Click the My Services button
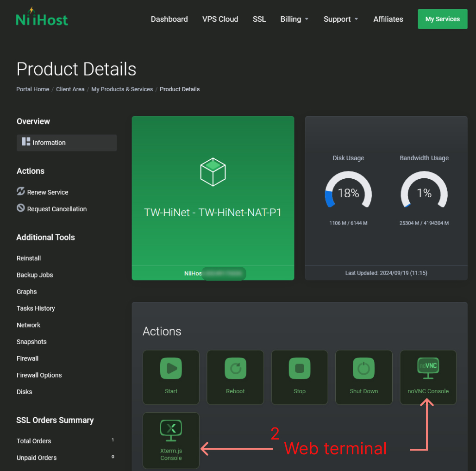This screenshot has height=471, width=476. pos(443,19)
